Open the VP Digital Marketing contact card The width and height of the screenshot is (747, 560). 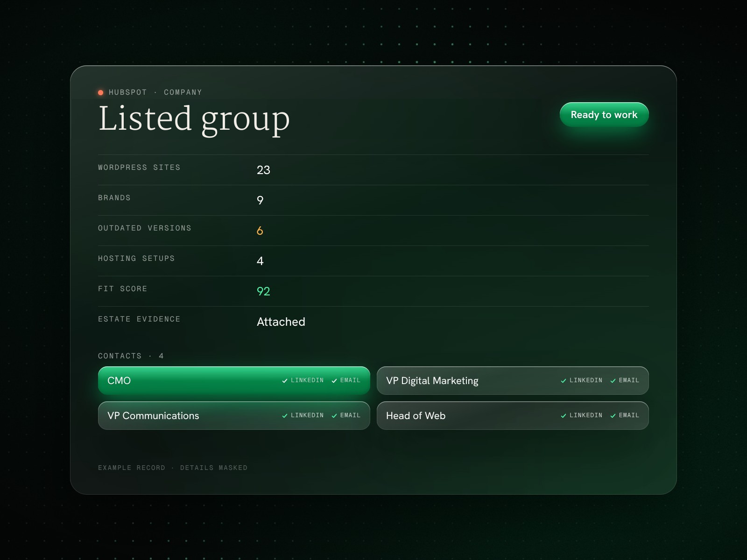[513, 380]
